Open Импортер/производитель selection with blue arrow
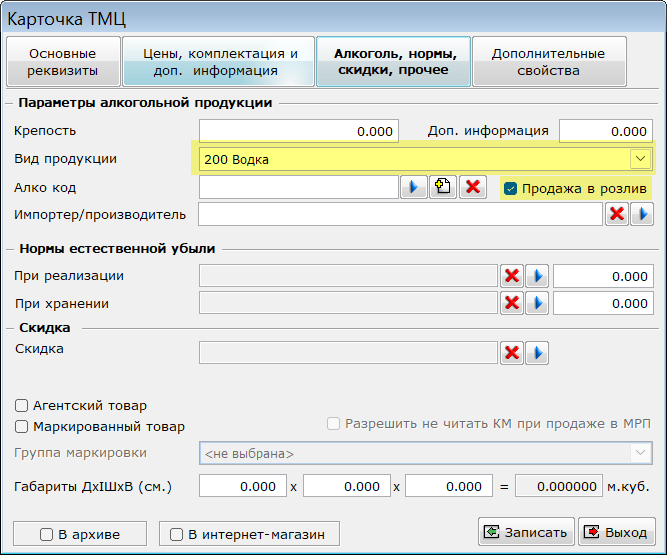 (642, 214)
